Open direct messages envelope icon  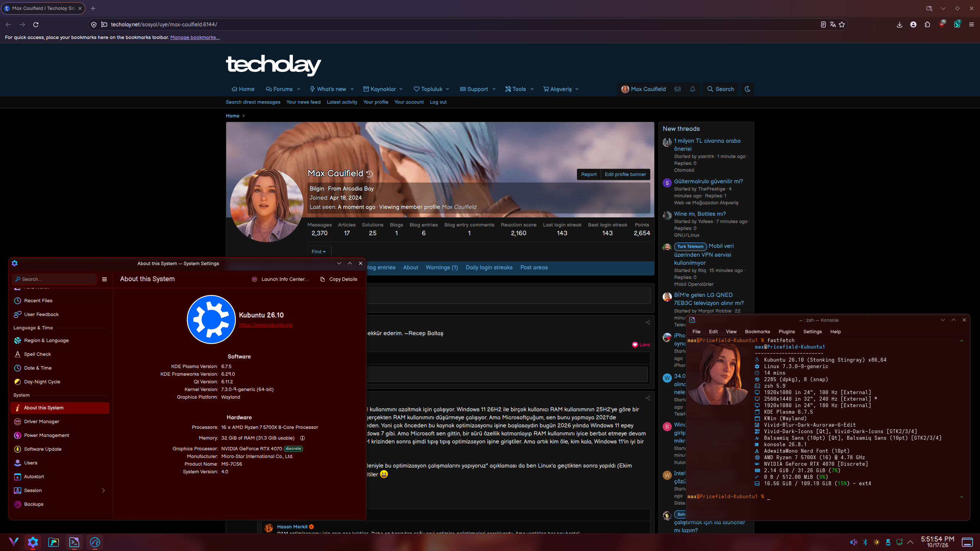[678, 89]
